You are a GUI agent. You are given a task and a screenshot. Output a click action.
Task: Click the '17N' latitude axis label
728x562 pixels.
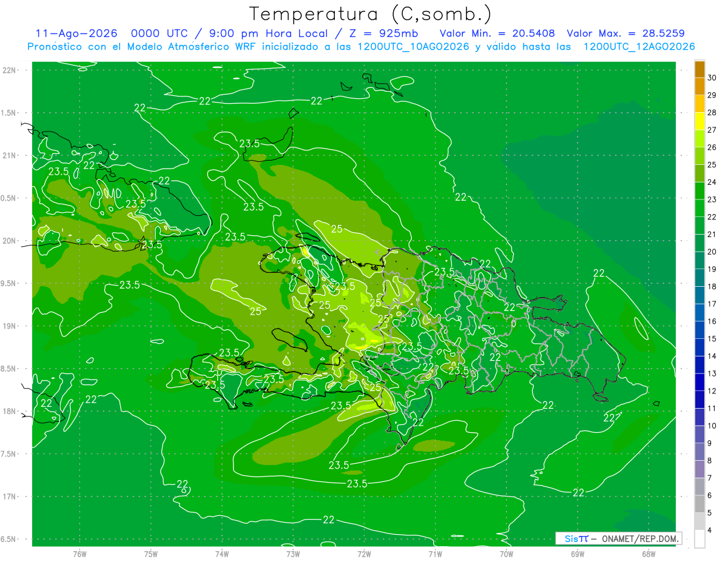[10, 497]
